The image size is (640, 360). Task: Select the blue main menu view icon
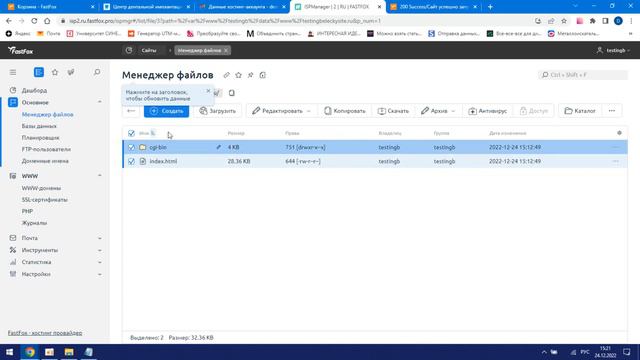(39, 72)
